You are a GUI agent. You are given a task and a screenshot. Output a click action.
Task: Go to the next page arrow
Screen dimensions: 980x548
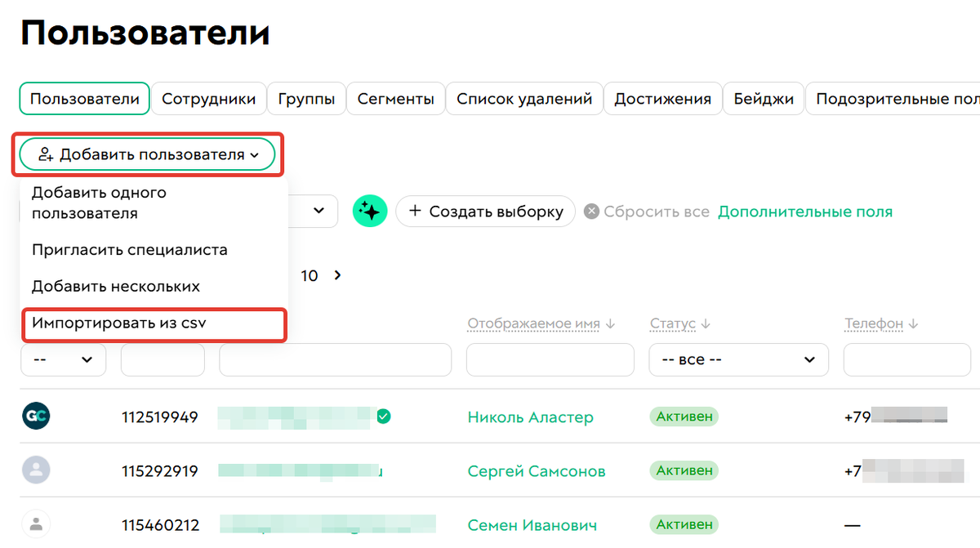point(337,275)
